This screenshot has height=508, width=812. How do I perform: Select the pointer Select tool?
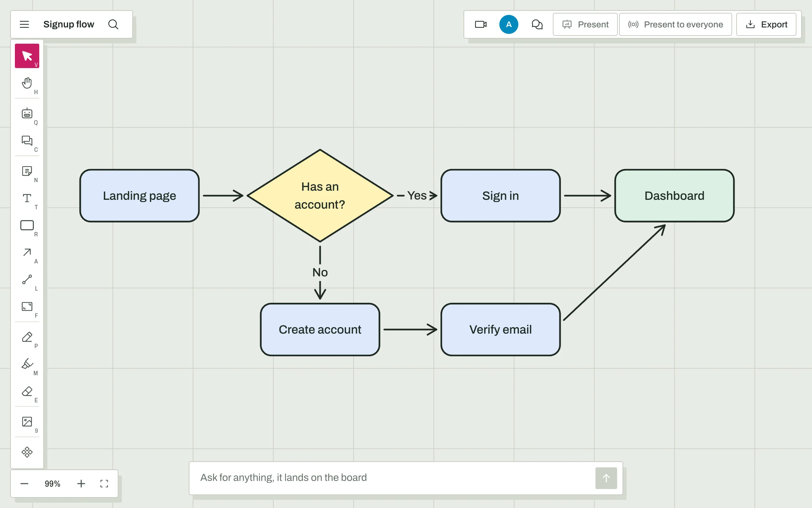27,56
